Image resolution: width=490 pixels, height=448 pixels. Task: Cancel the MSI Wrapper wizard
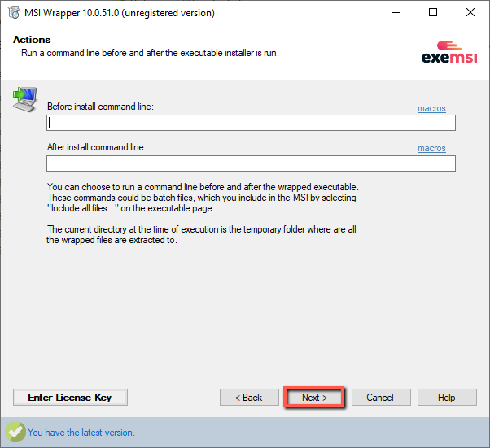tap(381, 397)
